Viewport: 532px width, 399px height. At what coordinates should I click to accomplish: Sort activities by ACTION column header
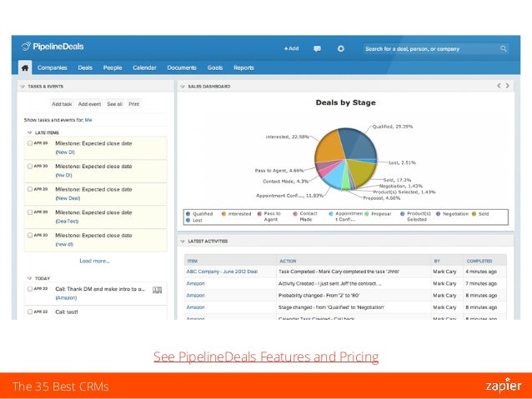click(x=288, y=261)
